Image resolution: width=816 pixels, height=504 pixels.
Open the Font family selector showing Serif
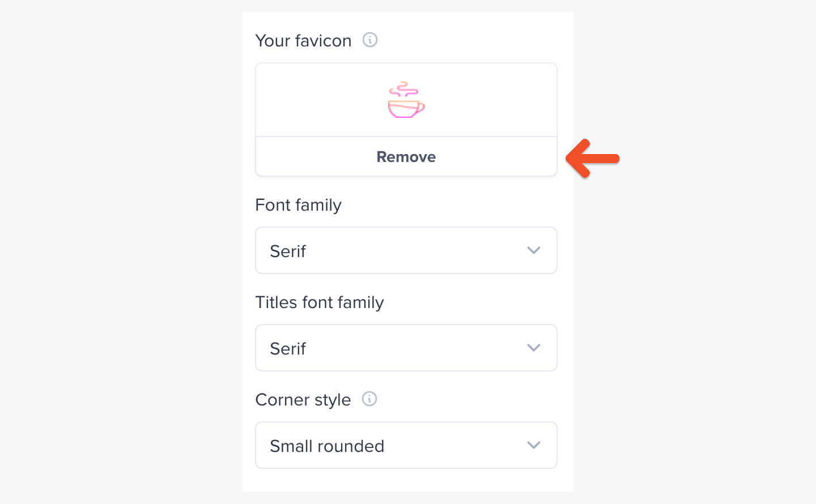[x=406, y=250]
